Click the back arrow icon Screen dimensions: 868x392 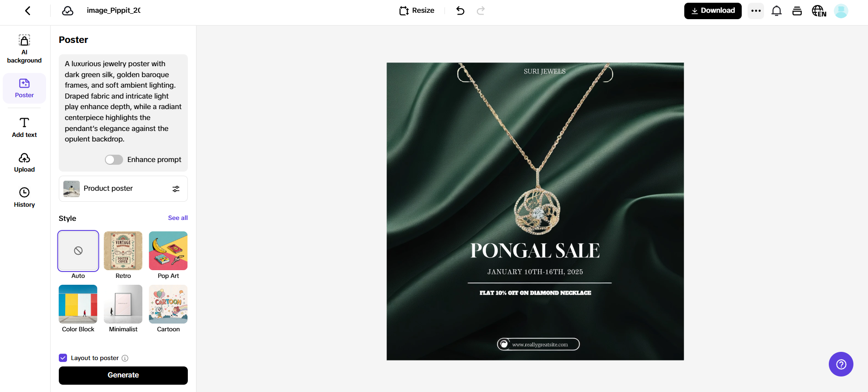(28, 10)
